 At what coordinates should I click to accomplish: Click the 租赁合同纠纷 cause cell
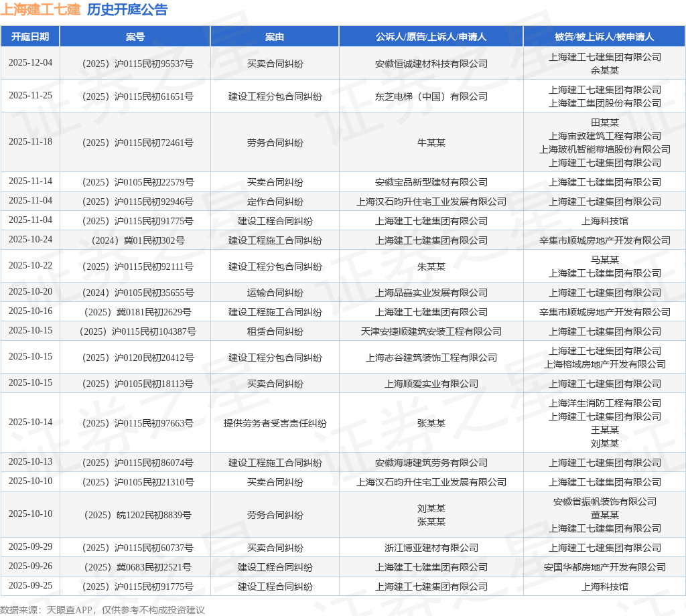[275, 331]
